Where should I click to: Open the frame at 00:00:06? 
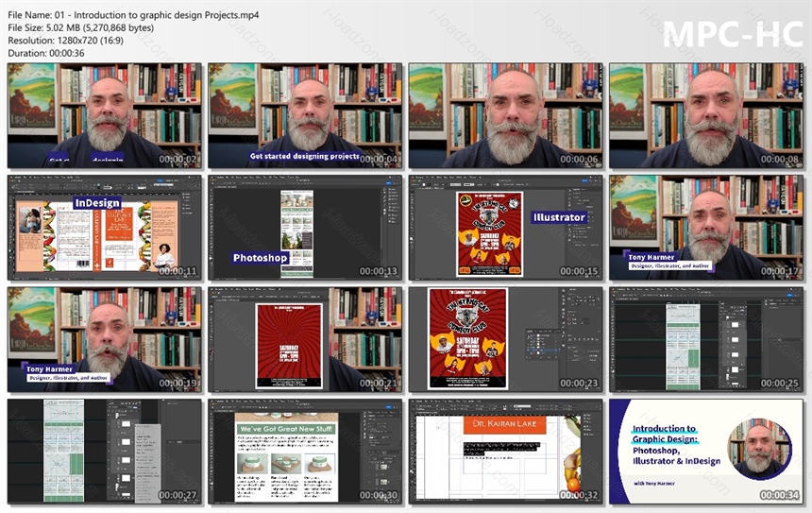point(506,115)
